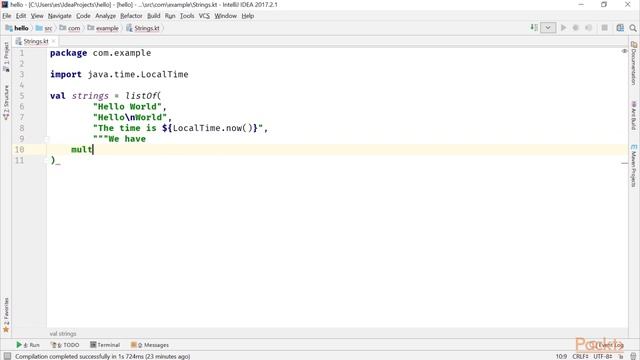The height and width of the screenshot is (360, 640).
Task: Open the Project tool window sidebar
Action: (x=6, y=56)
